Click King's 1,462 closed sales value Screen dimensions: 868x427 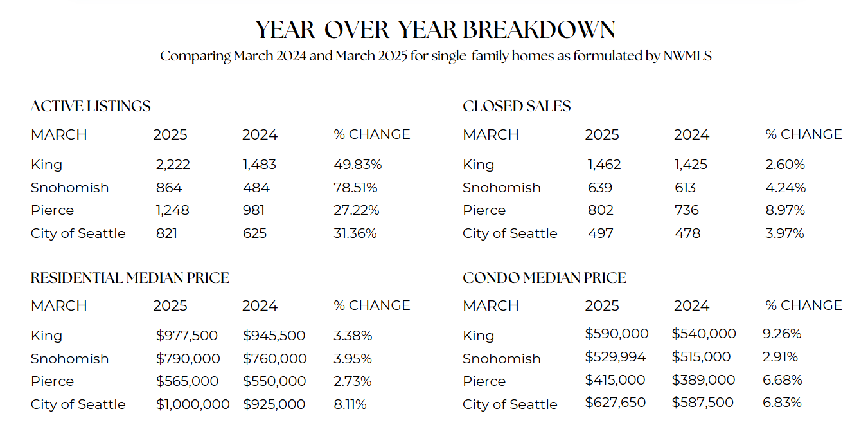pyautogui.click(x=604, y=165)
